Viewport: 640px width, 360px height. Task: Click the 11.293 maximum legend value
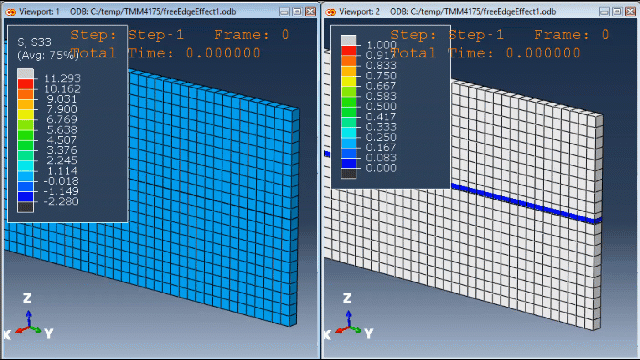(62, 78)
